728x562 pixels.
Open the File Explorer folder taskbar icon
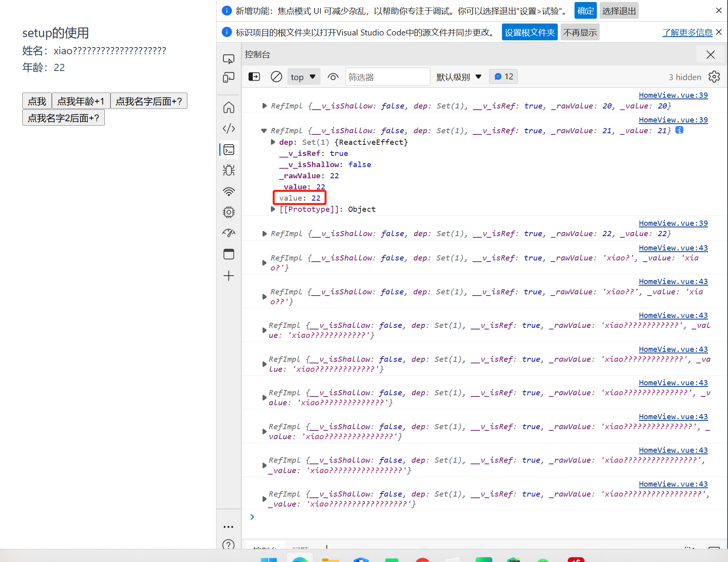[x=330, y=559]
